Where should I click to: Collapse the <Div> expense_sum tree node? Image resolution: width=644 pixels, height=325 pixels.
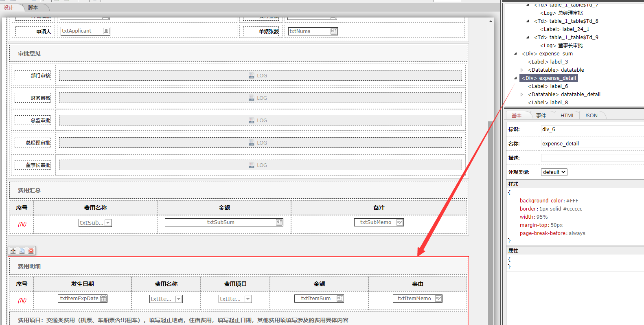[516, 54]
